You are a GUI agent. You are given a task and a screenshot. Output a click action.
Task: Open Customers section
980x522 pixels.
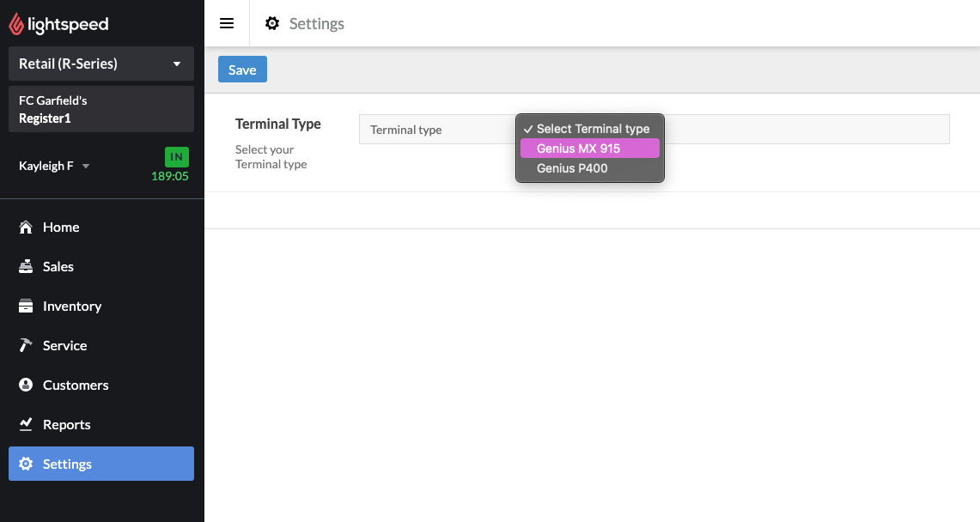pos(101,385)
